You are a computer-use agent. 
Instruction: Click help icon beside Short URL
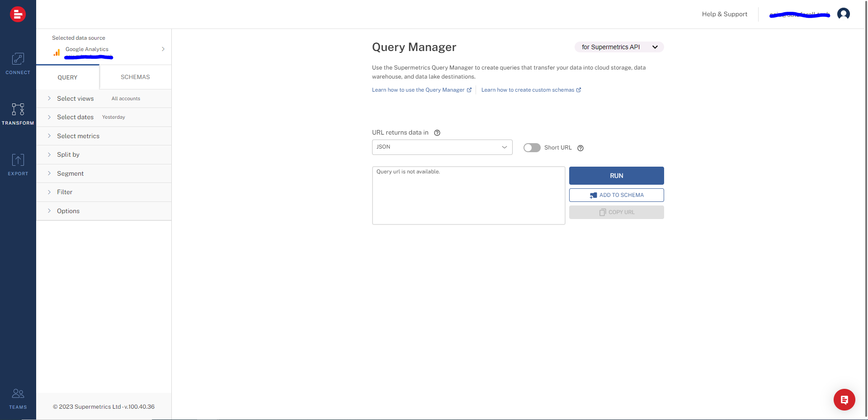(x=580, y=148)
